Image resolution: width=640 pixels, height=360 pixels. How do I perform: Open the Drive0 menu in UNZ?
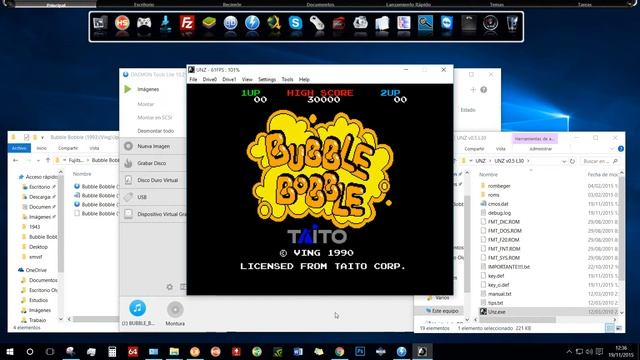[x=210, y=80]
